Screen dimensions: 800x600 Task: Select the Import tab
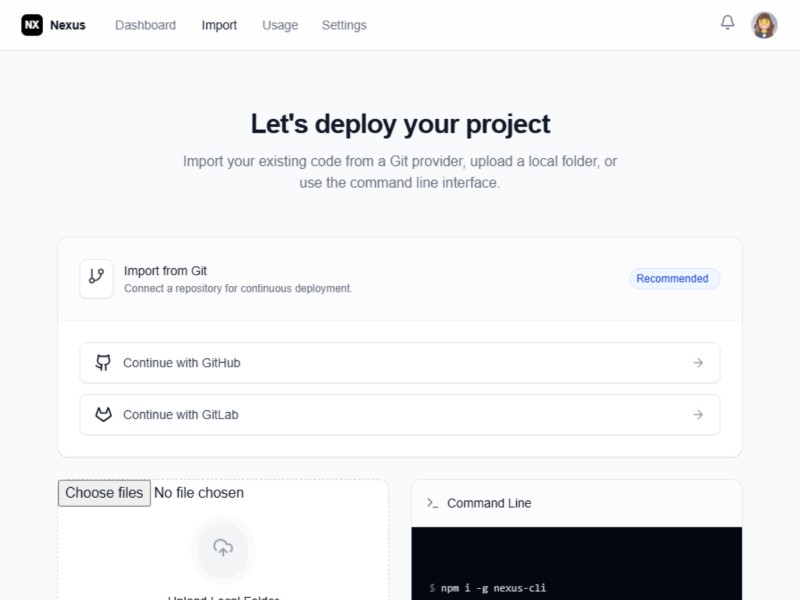(x=219, y=25)
